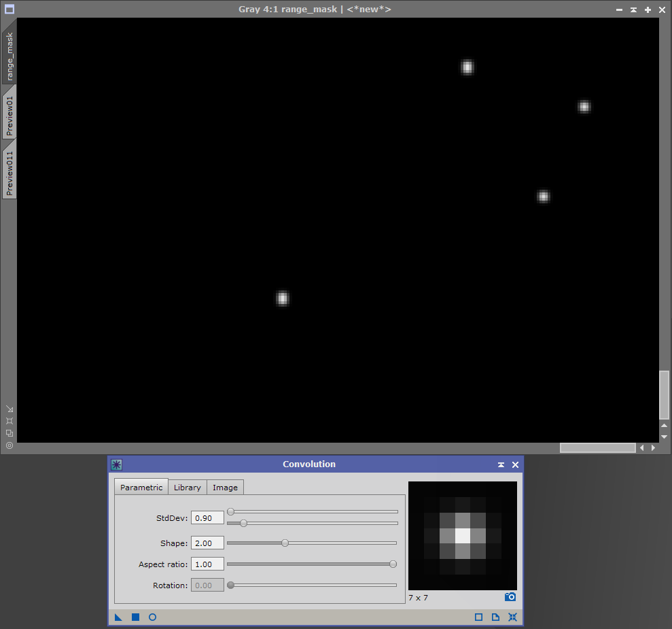Screen dimensions: 672x629
Task: Shade the Convolution dialog with collapse icon
Action: coord(501,465)
